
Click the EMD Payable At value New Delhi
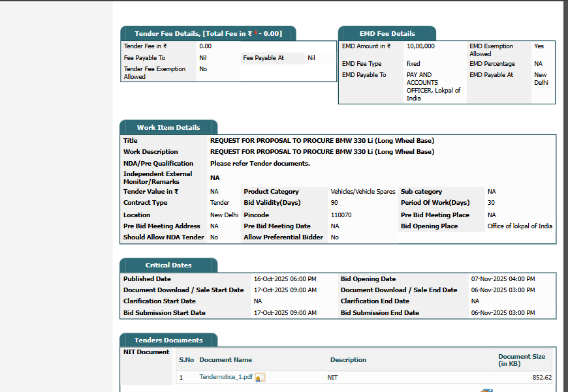[541, 78]
